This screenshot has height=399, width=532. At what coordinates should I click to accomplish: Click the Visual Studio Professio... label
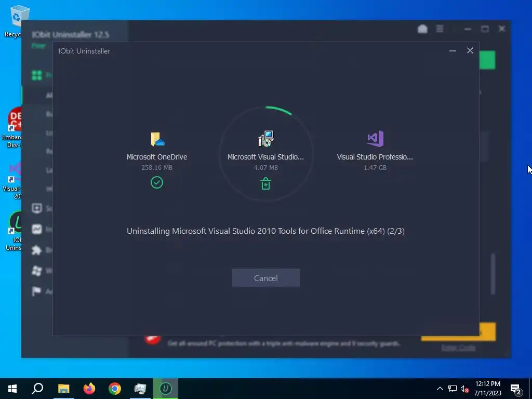375,157
